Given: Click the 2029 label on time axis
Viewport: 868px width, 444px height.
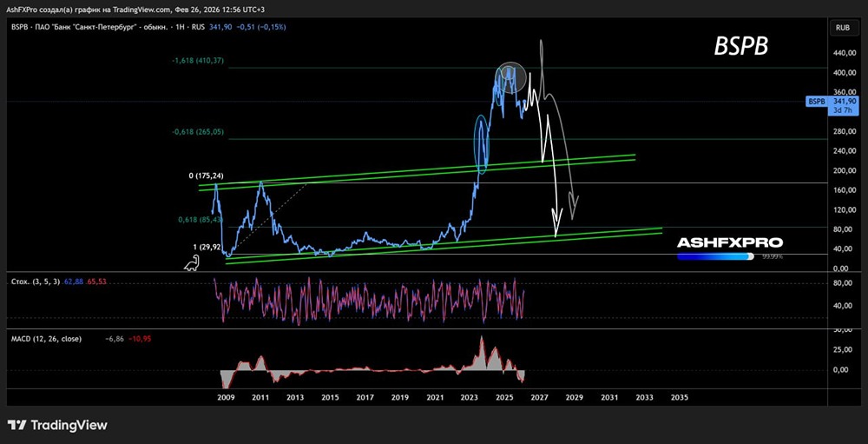Looking at the screenshot, I should click(574, 397).
